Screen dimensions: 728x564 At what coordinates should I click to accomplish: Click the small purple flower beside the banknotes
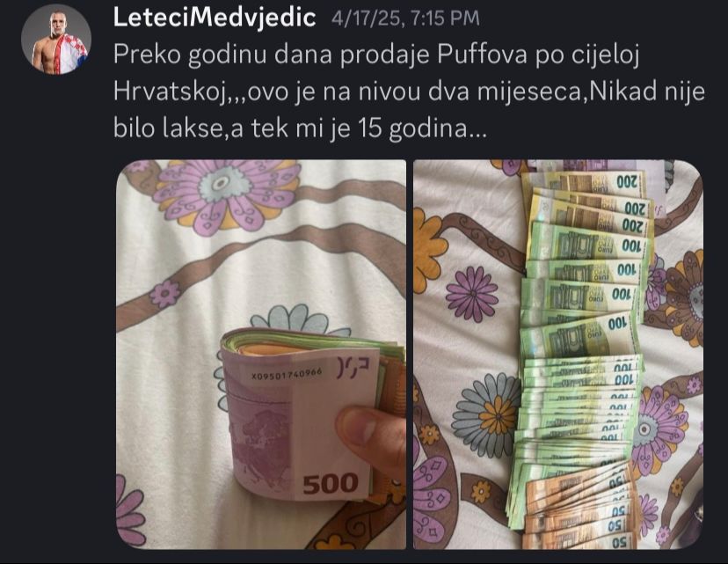tap(472, 294)
